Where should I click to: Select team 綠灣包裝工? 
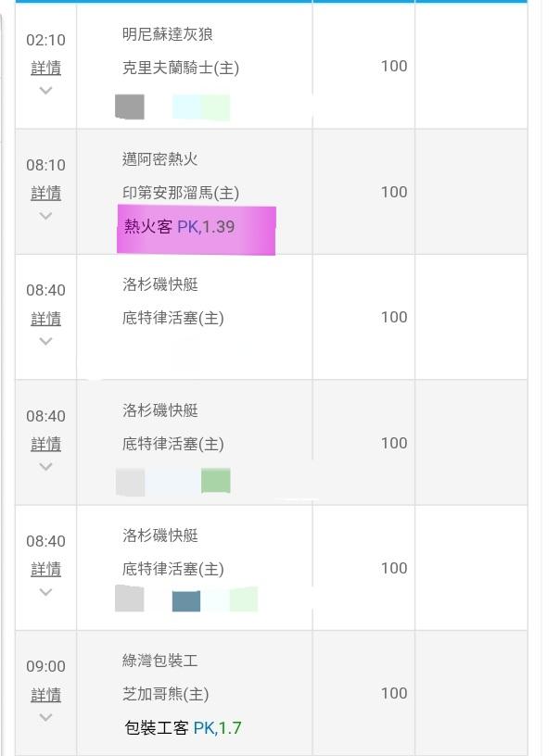tap(159, 661)
